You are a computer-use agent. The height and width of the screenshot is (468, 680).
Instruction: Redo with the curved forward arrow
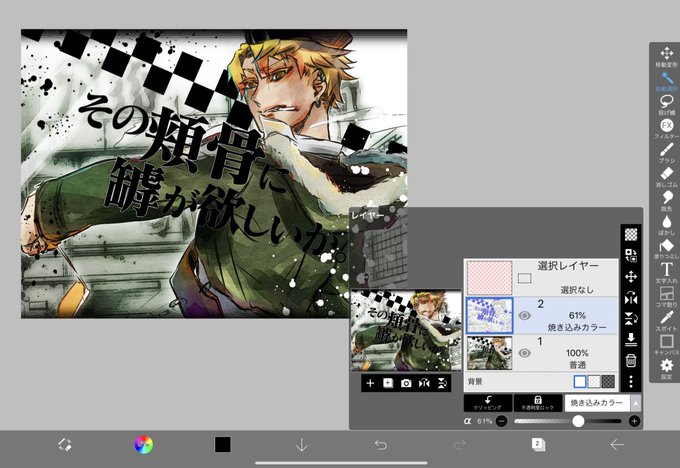[x=460, y=445]
